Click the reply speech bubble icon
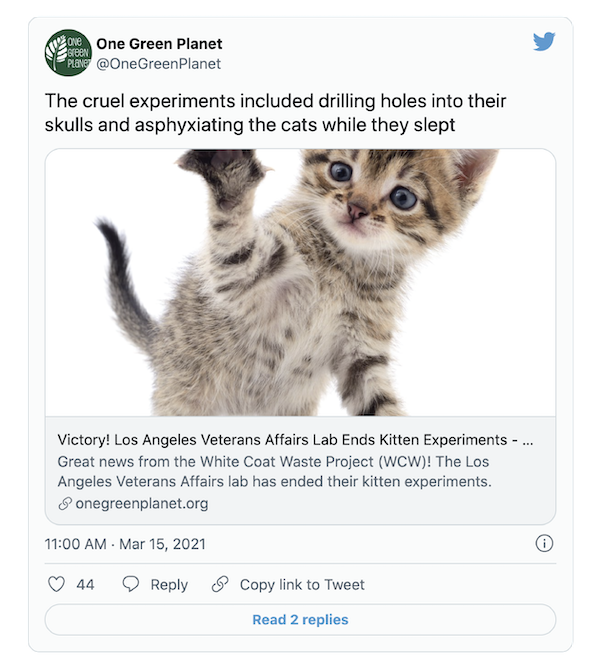The image size is (600, 670). pyautogui.click(x=130, y=585)
